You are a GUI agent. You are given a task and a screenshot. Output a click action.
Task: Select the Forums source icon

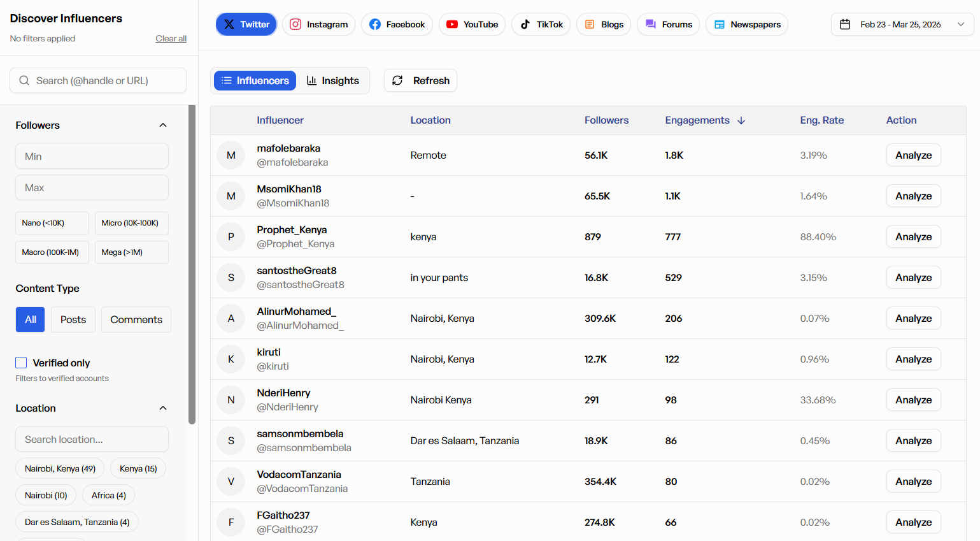(x=650, y=24)
